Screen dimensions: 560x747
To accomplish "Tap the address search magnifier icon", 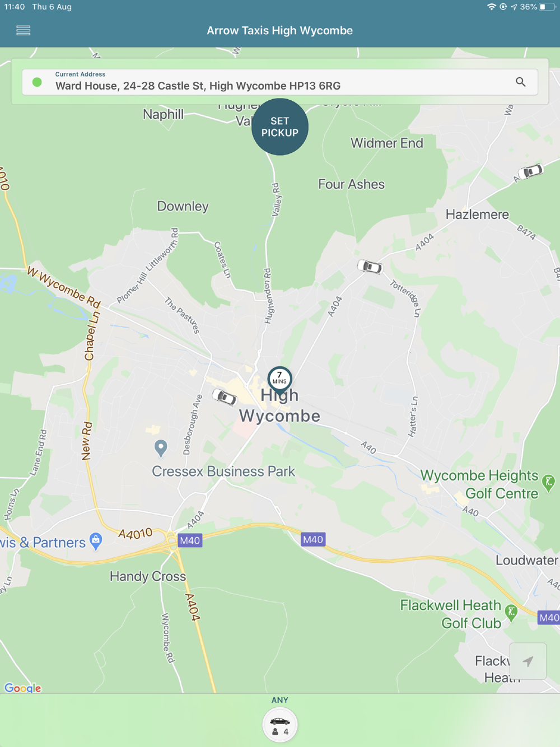I will point(521,82).
